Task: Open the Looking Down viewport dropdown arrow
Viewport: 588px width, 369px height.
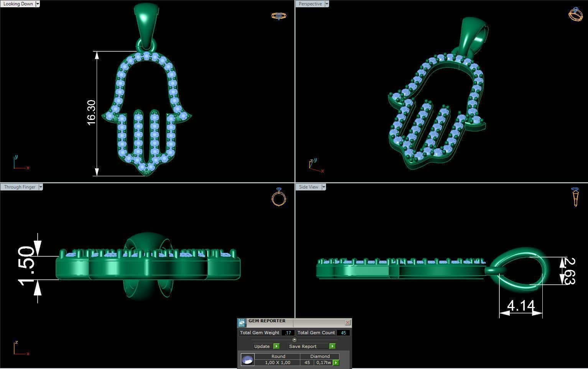Action: (38, 4)
